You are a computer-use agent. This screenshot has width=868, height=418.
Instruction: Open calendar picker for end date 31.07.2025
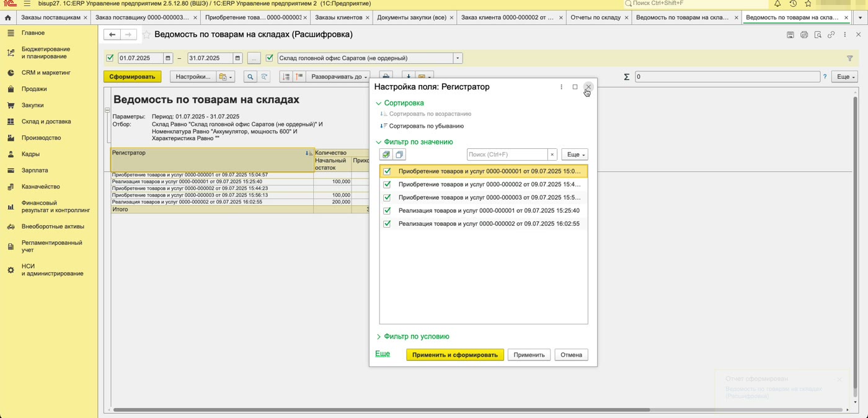pyautogui.click(x=237, y=58)
